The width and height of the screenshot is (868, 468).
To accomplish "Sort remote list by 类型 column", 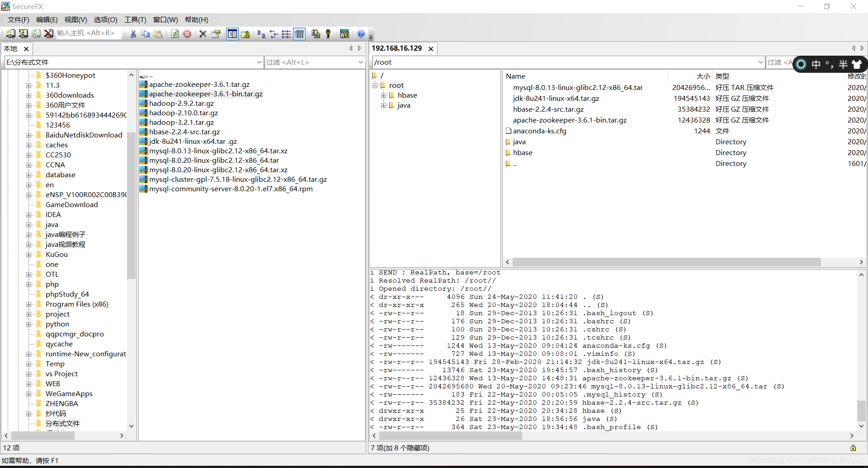I will (x=778, y=76).
